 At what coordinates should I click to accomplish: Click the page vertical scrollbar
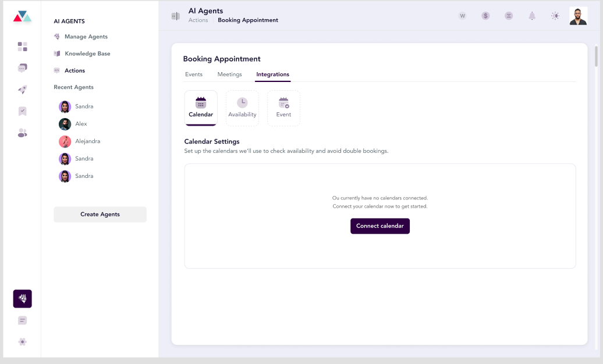click(596, 56)
